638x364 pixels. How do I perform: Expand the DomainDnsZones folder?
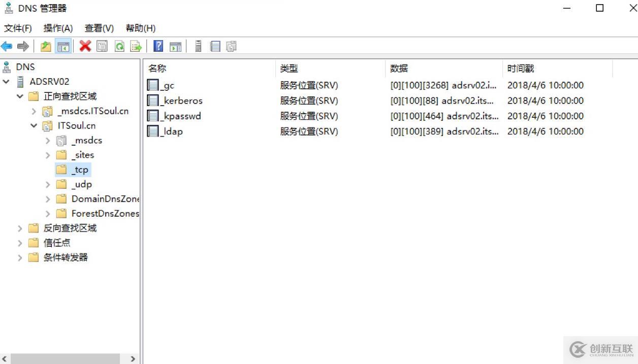(x=48, y=199)
